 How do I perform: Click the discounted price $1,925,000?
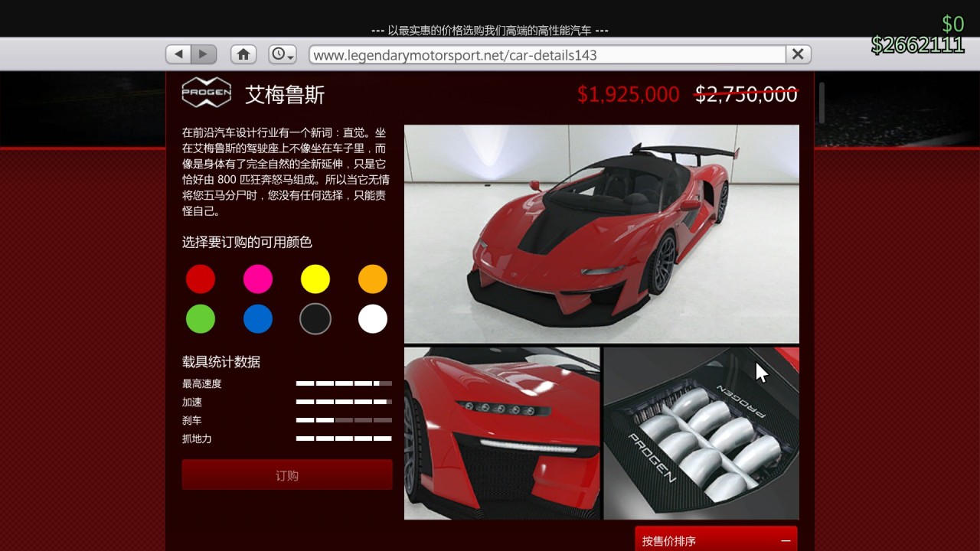[x=629, y=94]
